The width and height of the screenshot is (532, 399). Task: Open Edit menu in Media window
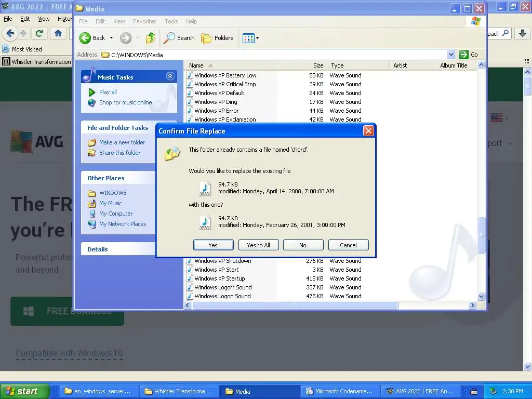[x=100, y=21]
